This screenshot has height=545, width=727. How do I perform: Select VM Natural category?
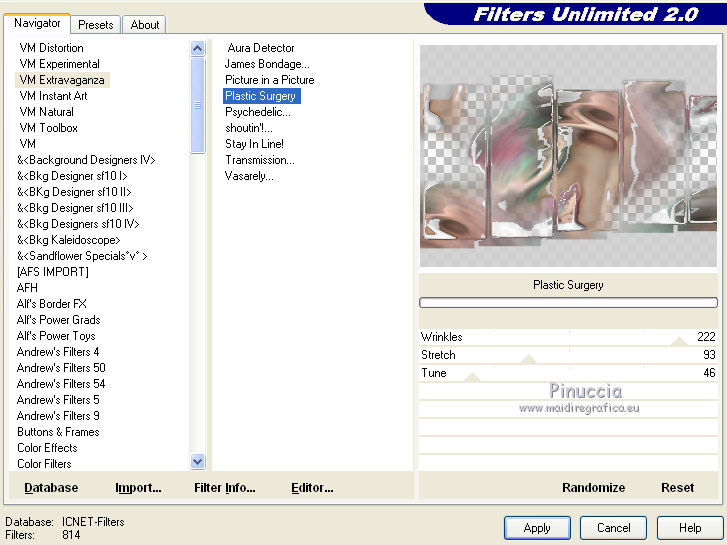(x=46, y=112)
